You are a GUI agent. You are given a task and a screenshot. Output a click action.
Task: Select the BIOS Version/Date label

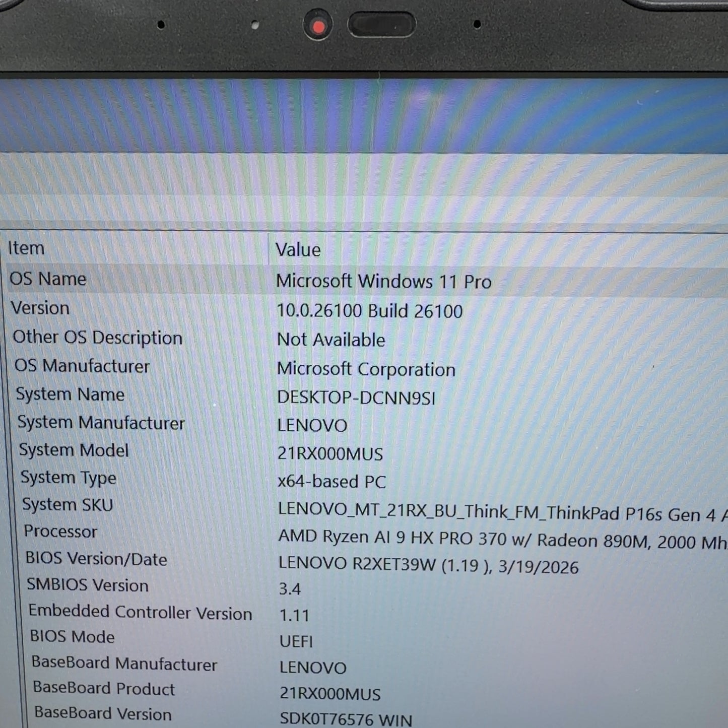pyautogui.click(x=96, y=558)
